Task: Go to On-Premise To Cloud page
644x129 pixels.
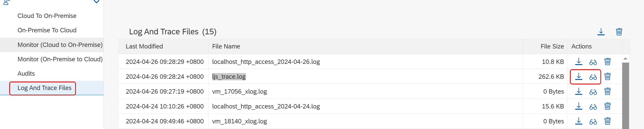Action: (47, 30)
